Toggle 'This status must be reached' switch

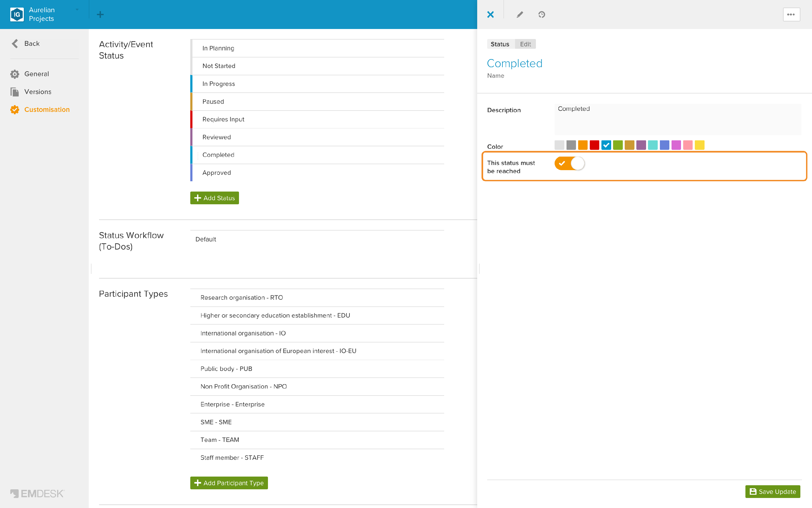tap(569, 163)
